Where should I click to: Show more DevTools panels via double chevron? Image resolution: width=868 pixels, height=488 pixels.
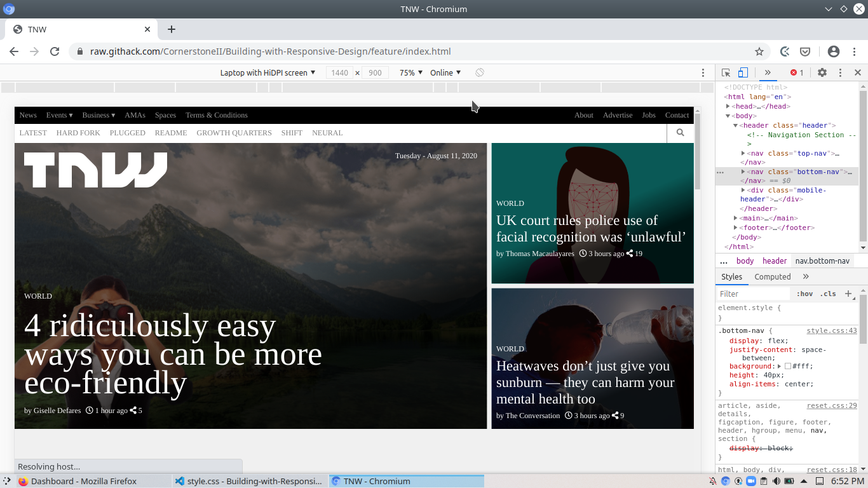pyautogui.click(x=768, y=72)
